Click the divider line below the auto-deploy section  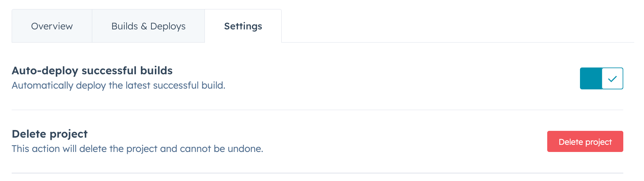[317, 110]
